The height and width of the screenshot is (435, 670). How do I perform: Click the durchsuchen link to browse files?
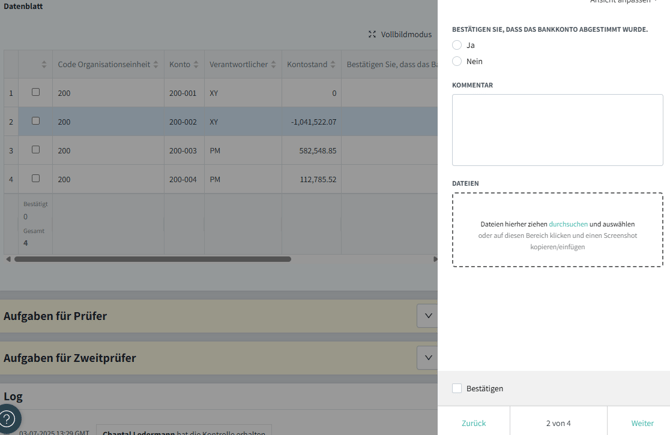pos(568,224)
